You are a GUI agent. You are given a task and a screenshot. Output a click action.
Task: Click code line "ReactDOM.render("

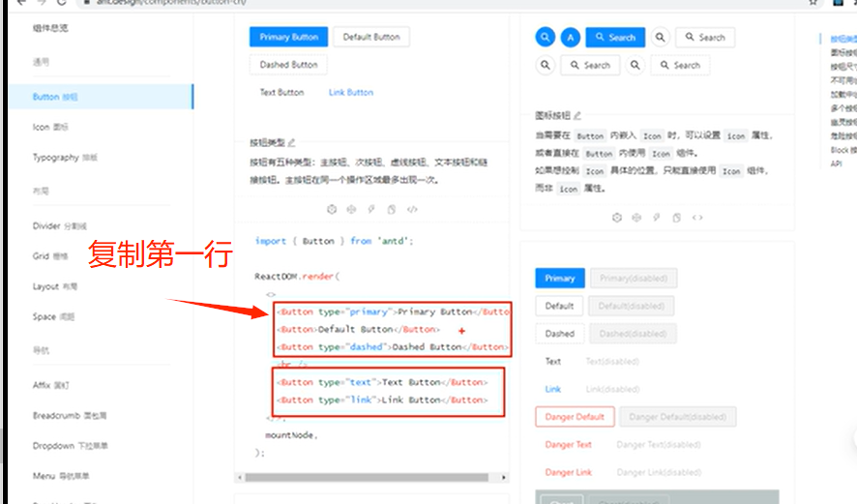(297, 277)
